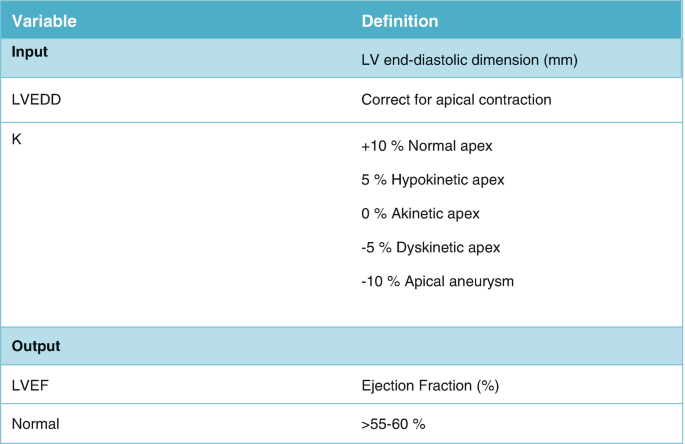Select the 5 % Hypokinetic apex entry
The image size is (685, 444).
pos(432,180)
